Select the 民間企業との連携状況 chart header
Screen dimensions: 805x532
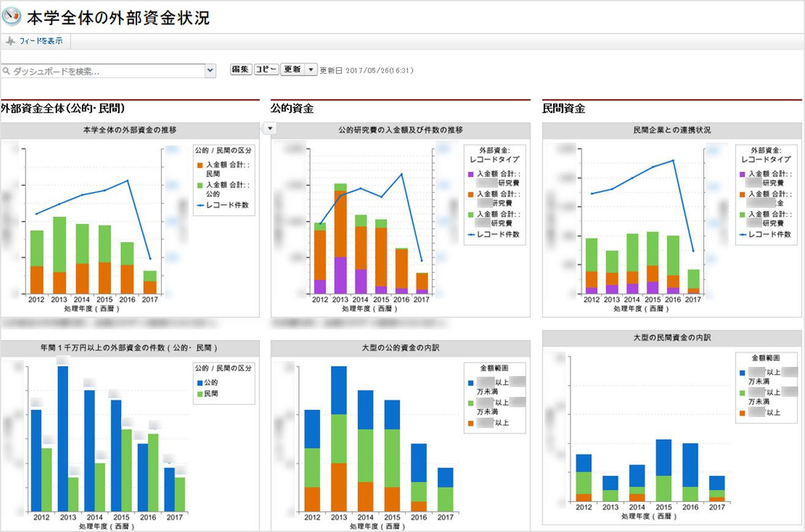click(x=672, y=130)
